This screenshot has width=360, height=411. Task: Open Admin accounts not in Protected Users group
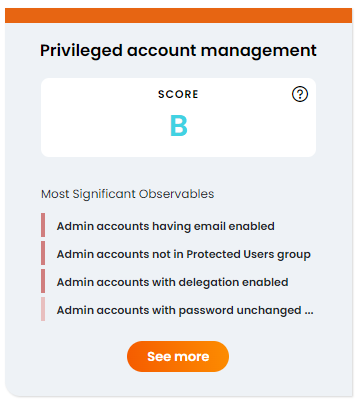point(184,254)
